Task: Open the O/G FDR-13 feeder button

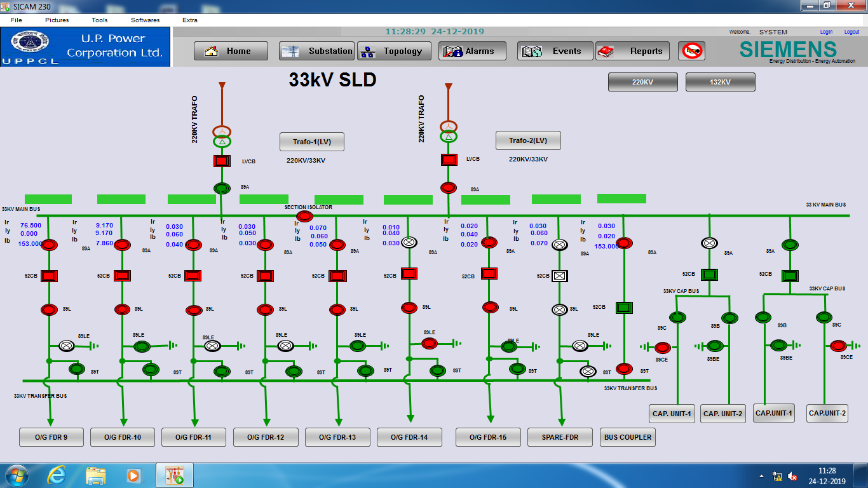Action: click(x=337, y=437)
